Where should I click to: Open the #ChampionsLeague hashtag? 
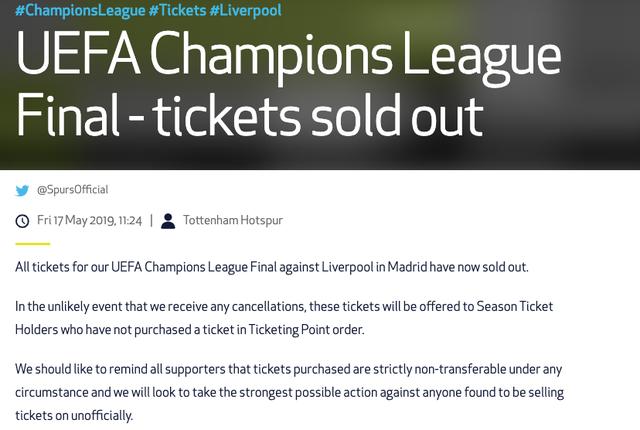[x=80, y=10]
